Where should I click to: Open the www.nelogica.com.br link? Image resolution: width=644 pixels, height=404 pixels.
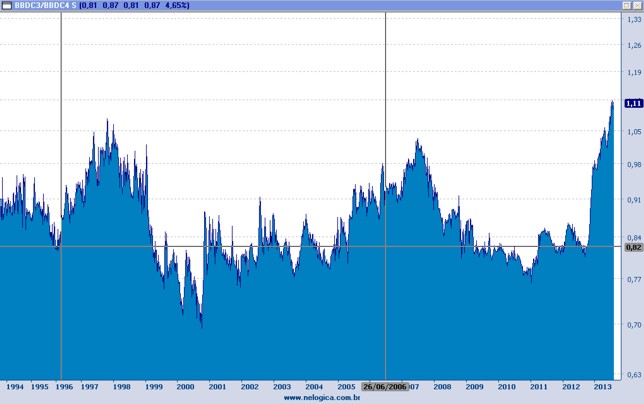coord(322,397)
